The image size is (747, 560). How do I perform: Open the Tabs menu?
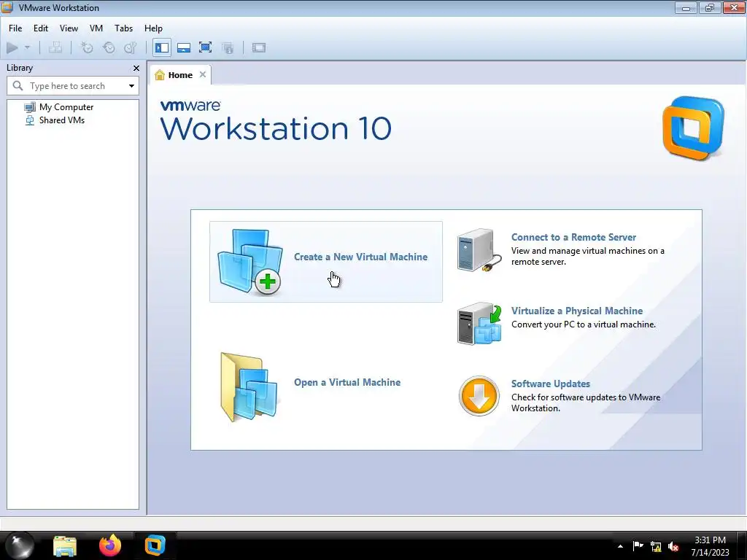tap(123, 28)
